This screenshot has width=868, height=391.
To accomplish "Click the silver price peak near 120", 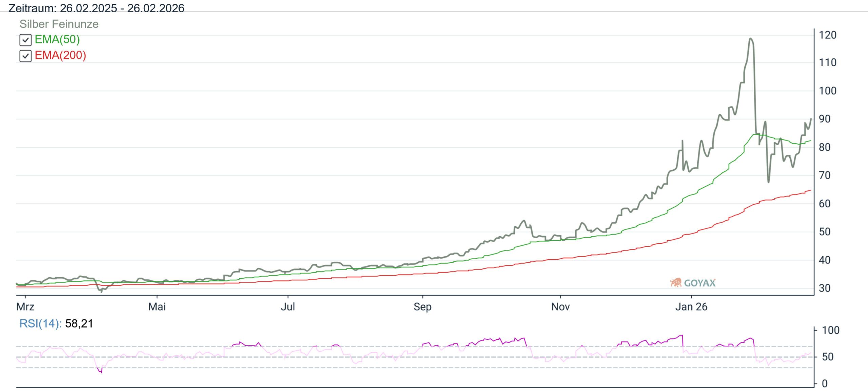I will 751,39.
